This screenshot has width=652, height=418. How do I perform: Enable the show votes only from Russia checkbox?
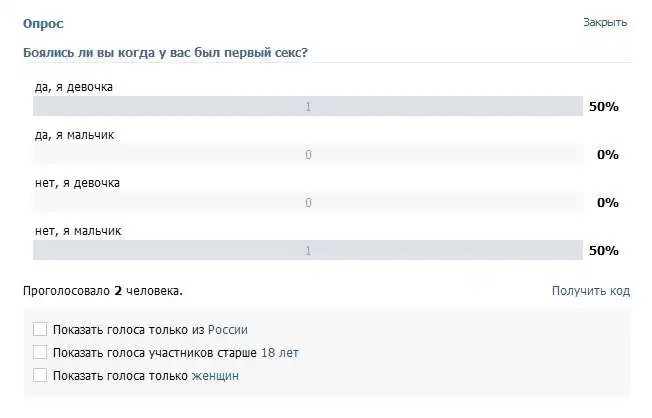[x=40, y=329]
